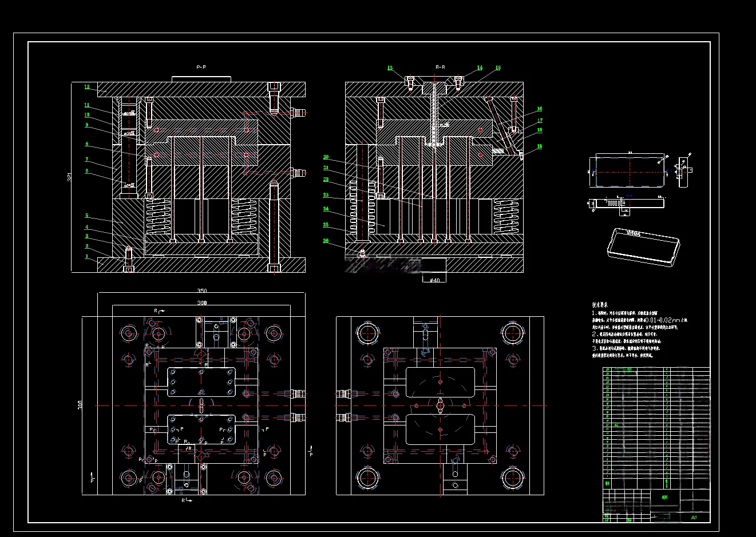Select part callout number 13
The image size is (756, 537).
coord(390,68)
